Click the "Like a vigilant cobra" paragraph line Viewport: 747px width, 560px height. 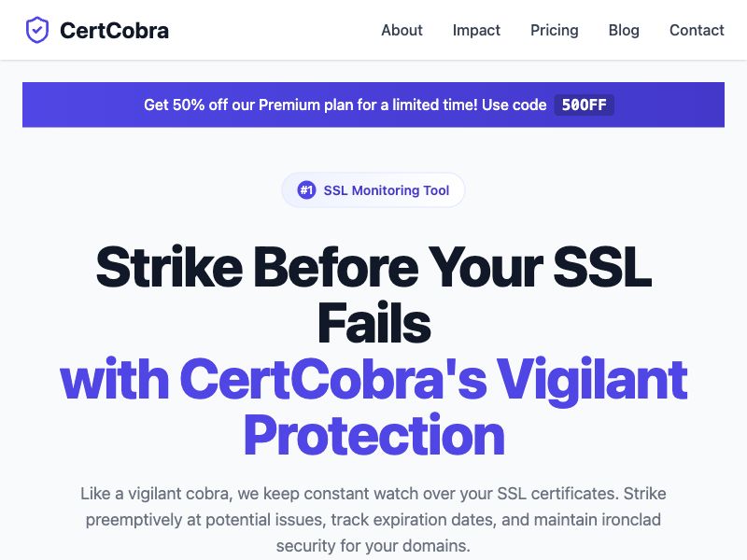pos(373,493)
